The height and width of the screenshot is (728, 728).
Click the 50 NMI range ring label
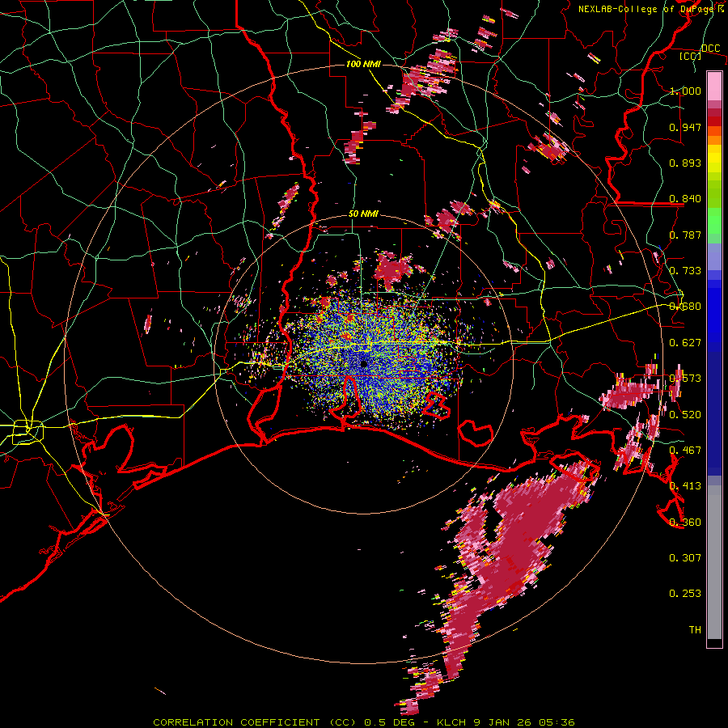[363, 214]
